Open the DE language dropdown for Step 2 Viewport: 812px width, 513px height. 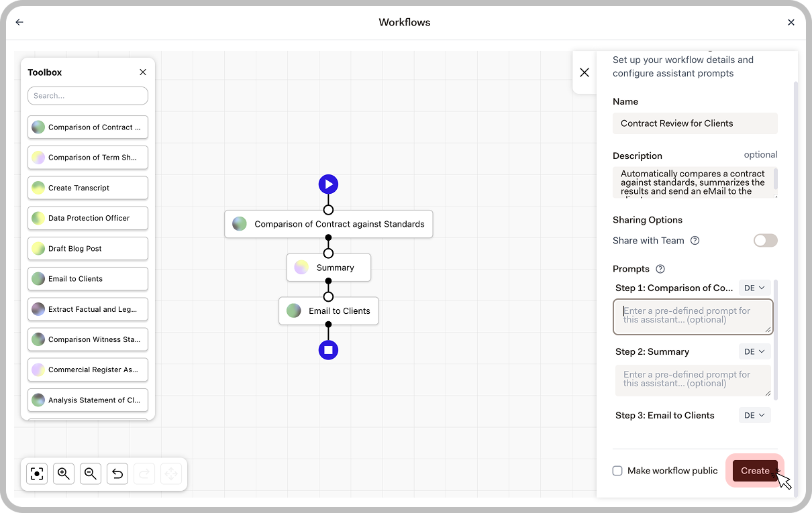click(x=754, y=351)
